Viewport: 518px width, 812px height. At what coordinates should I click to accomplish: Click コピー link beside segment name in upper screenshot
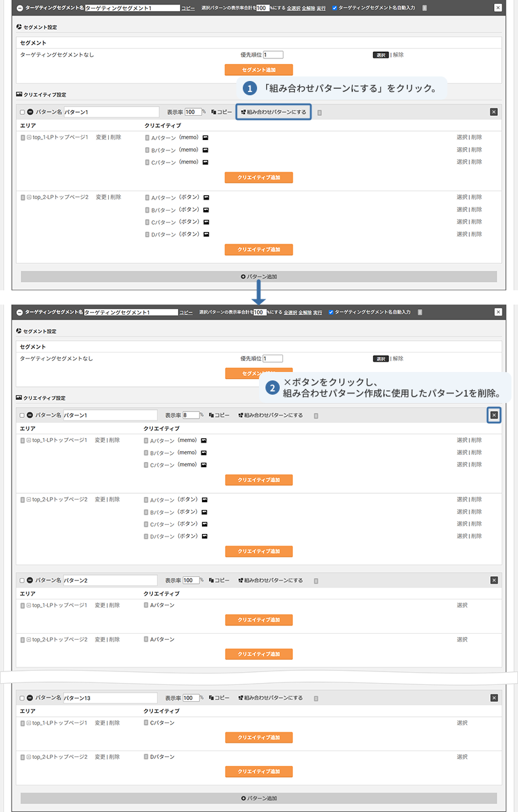[187, 8]
